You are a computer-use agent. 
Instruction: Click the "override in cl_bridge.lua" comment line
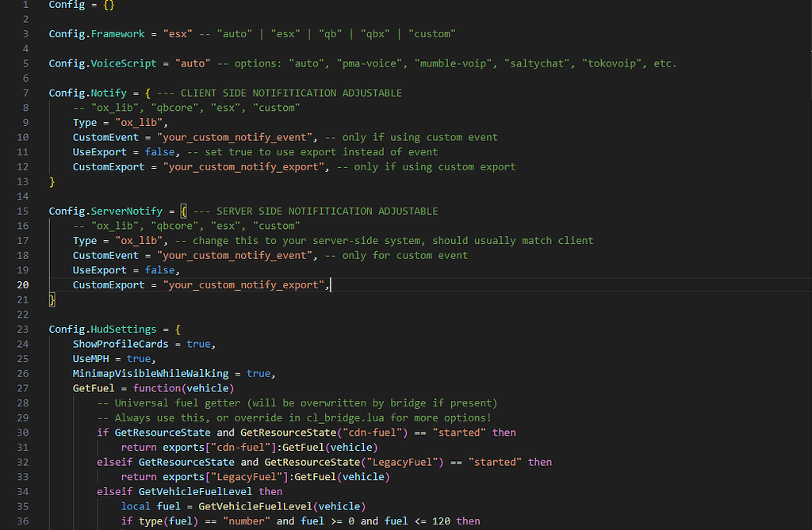click(293, 418)
